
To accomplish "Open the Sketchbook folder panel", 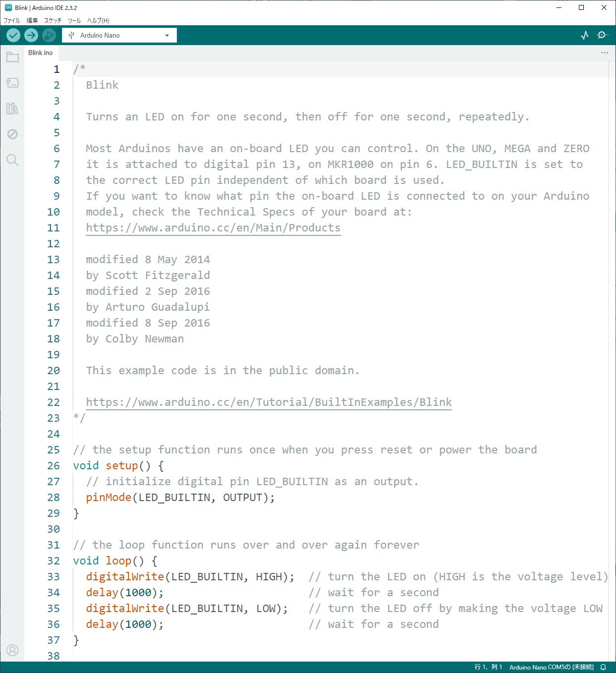I will click(x=12, y=57).
